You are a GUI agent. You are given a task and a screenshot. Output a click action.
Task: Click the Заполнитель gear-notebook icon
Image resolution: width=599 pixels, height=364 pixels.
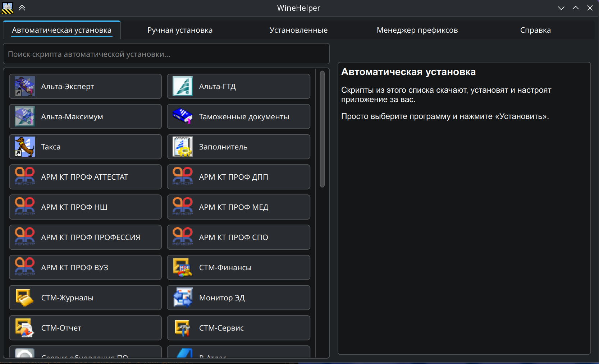click(182, 147)
